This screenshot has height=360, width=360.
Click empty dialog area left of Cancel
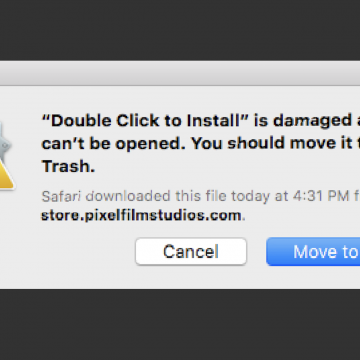pos(67,252)
